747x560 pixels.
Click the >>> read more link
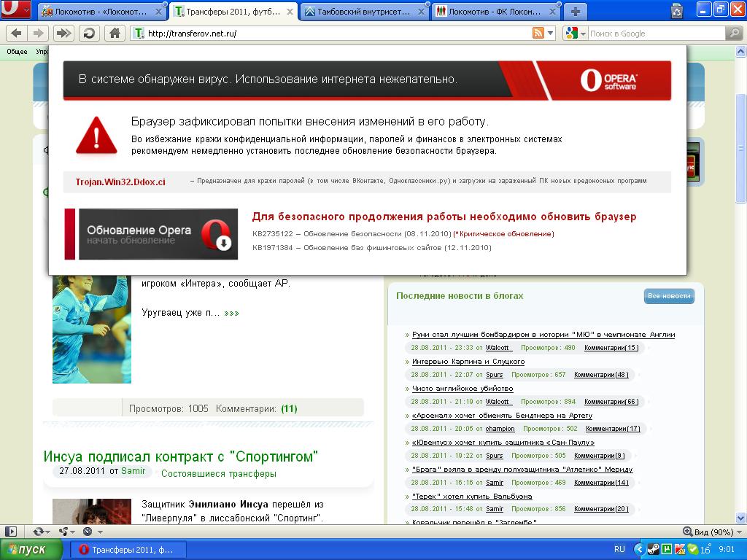231,313
